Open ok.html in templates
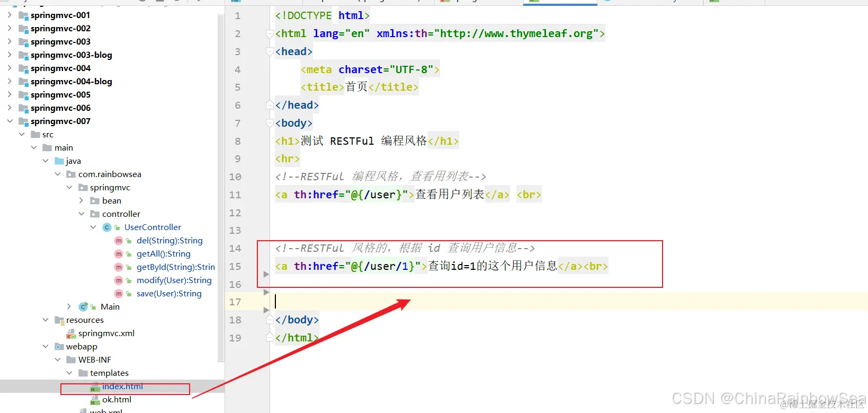This screenshot has width=868, height=413. pyautogui.click(x=117, y=399)
